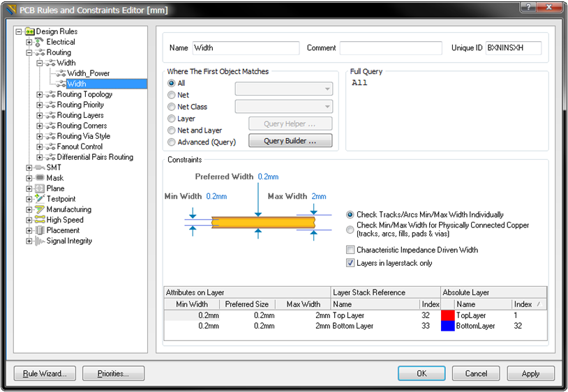Click the Apply button
Viewport: 568px width, 392px height.
click(531, 373)
